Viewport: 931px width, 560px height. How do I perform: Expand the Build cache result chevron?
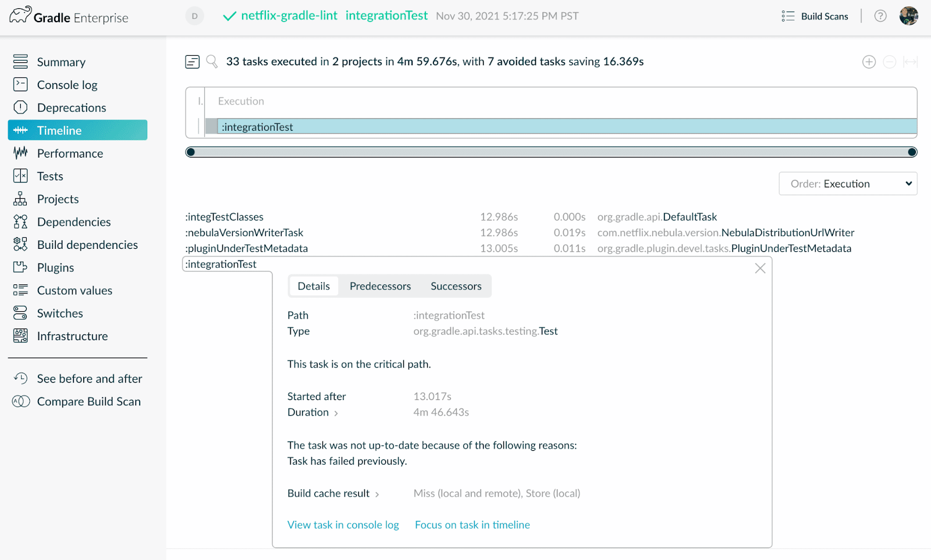(x=377, y=494)
